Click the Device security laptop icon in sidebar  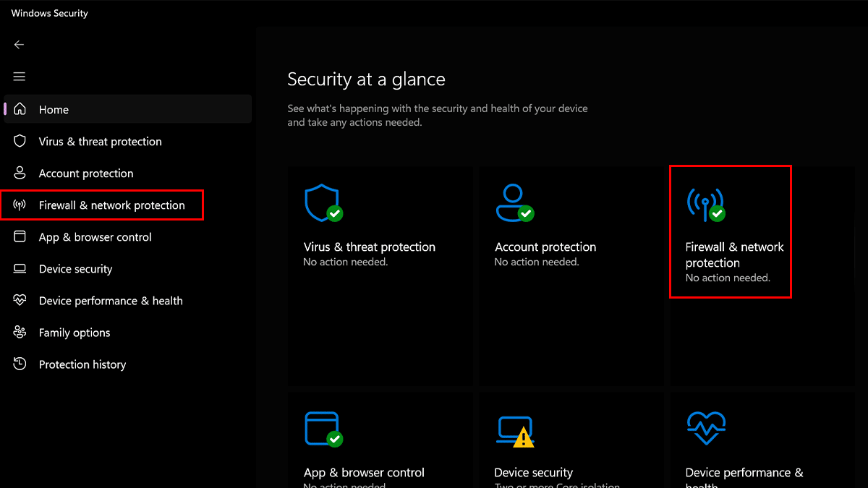[x=20, y=269]
